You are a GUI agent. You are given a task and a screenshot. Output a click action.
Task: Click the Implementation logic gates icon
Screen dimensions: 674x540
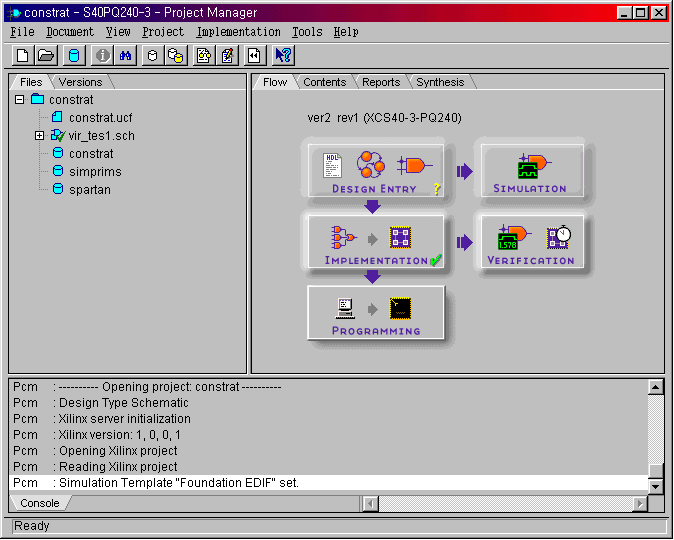coord(343,237)
